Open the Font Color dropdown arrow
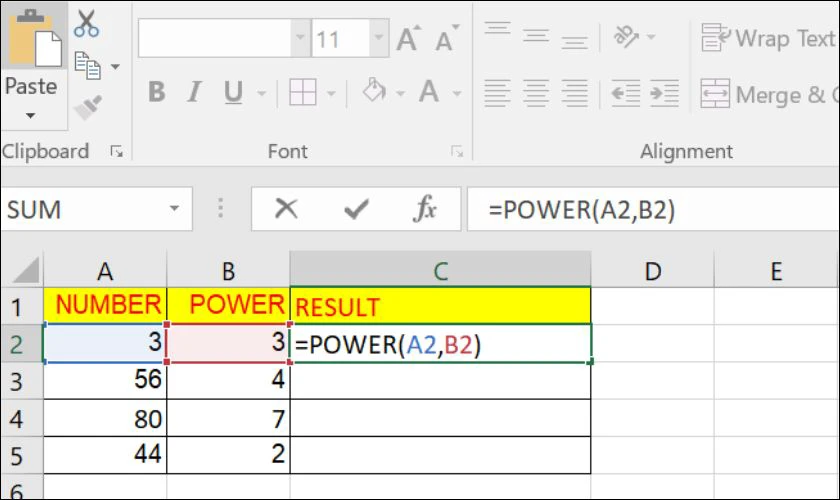The width and height of the screenshot is (840, 500). point(457,93)
